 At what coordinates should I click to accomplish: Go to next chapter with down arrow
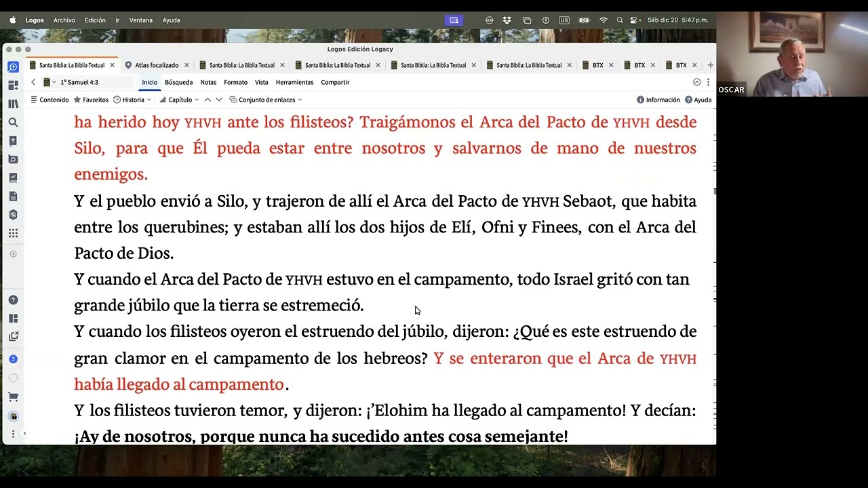219,100
